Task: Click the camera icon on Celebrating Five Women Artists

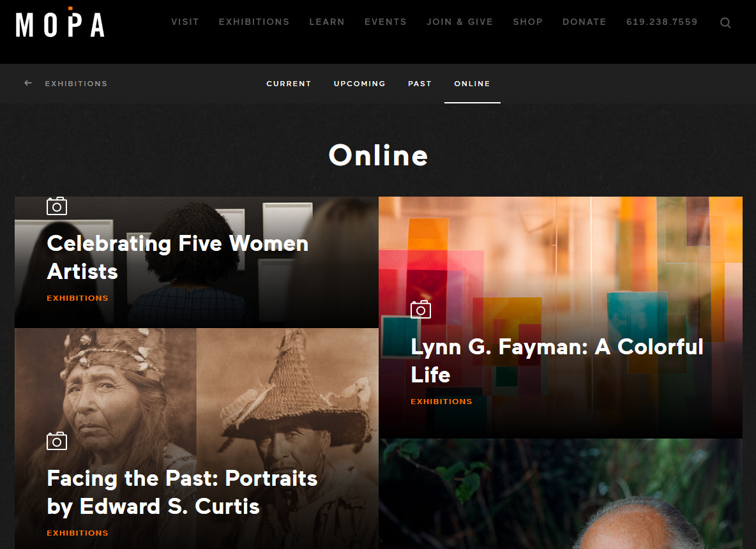Action: [56, 206]
